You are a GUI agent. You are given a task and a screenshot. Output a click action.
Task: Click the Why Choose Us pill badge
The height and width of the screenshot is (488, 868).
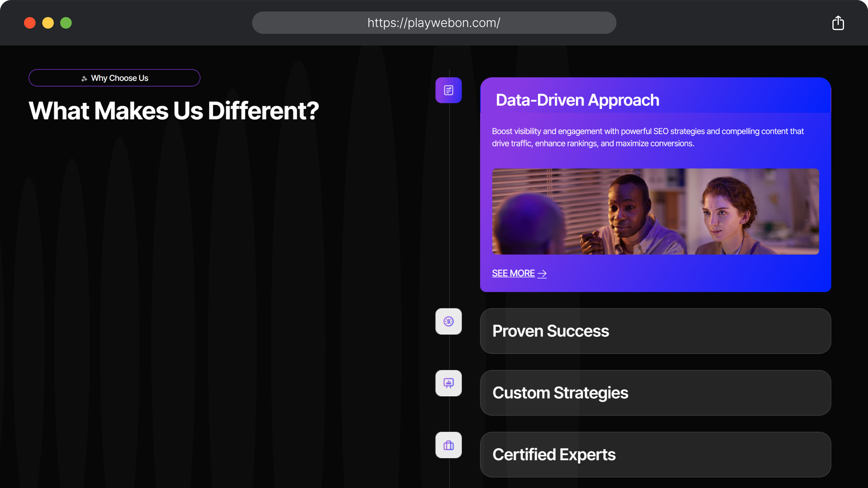(x=115, y=78)
